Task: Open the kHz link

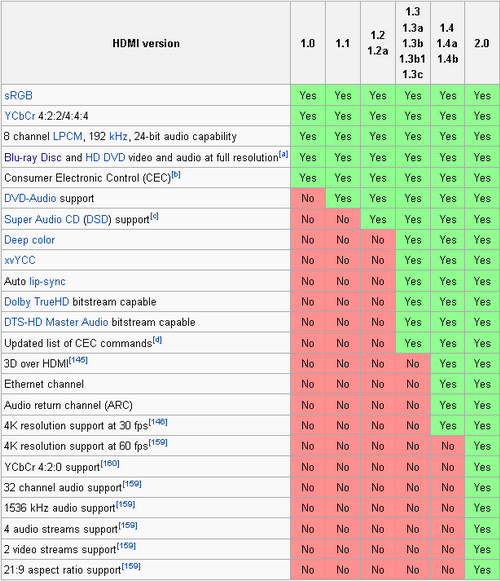Action: (119, 136)
